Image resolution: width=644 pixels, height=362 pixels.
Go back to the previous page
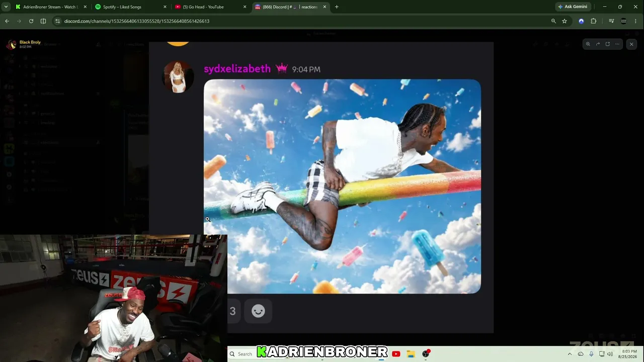(7, 21)
